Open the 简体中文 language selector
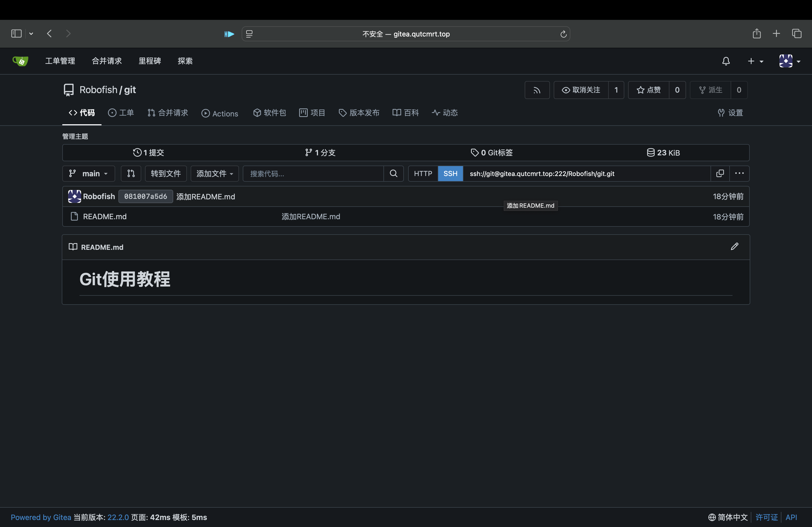Viewport: 812px width, 527px height. click(x=728, y=517)
